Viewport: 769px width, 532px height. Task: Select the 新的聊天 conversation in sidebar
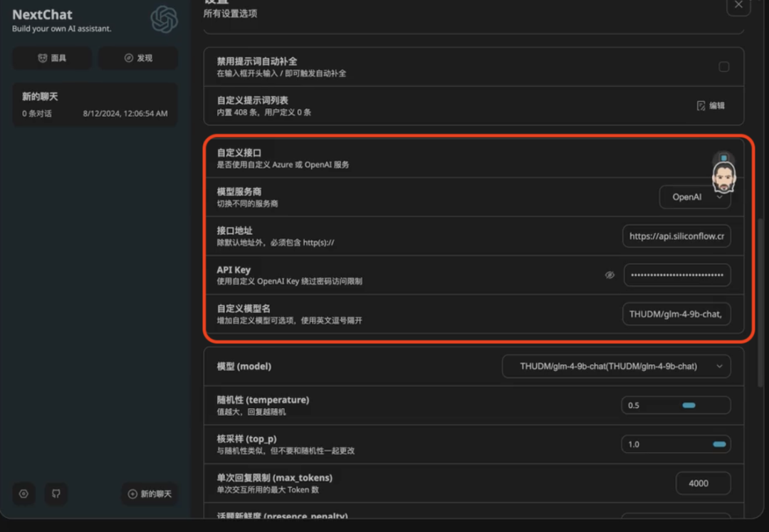click(94, 104)
